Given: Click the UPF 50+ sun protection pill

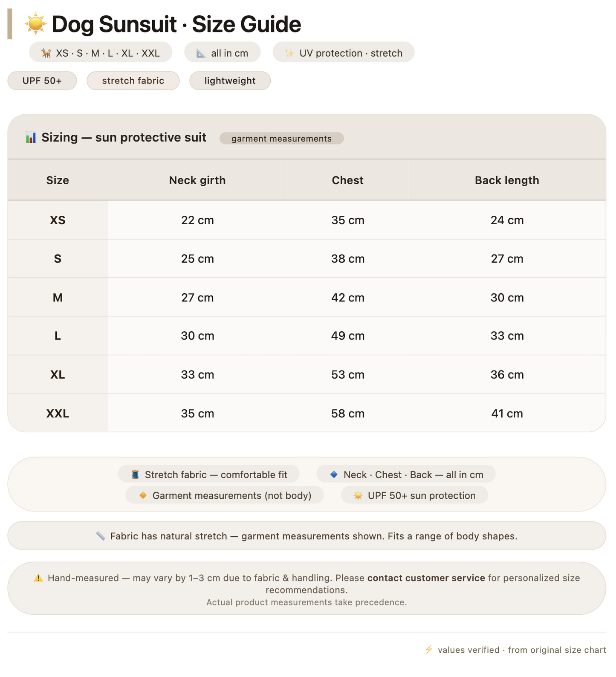Looking at the screenshot, I should point(414,495).
